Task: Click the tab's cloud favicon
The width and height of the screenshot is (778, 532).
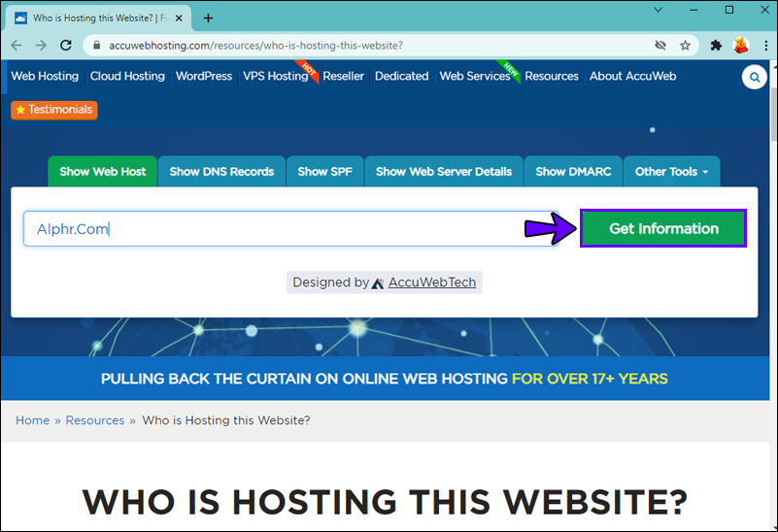Action: (20, 18)
